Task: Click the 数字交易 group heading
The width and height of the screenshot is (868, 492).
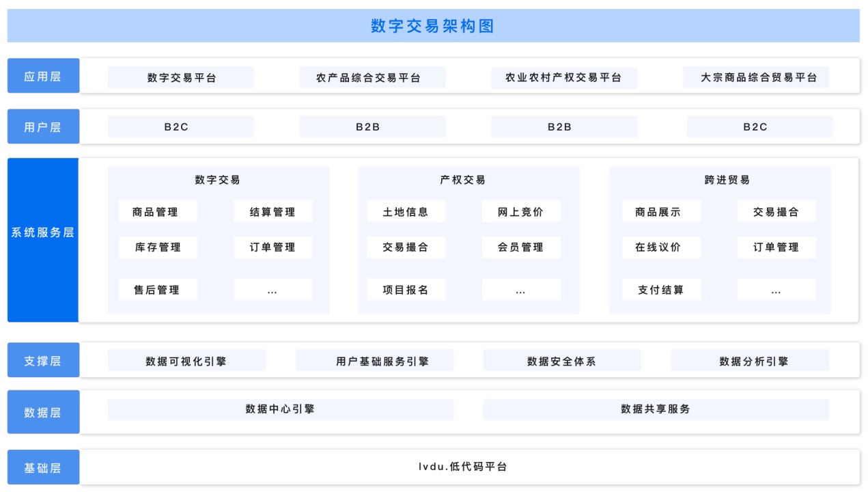Action: [218, 180]
